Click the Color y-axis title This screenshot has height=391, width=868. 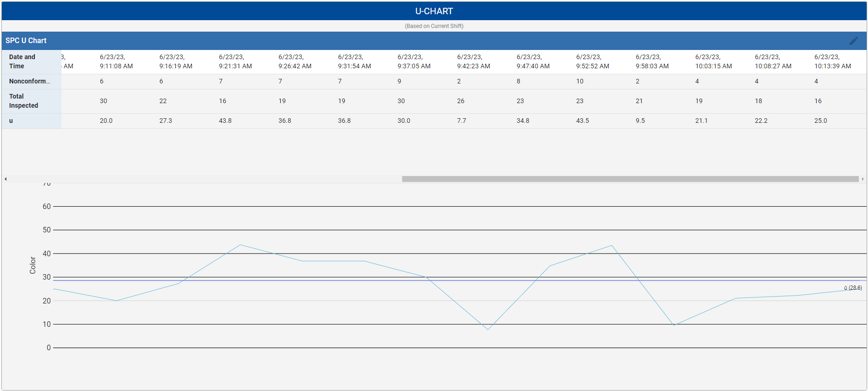33,265
